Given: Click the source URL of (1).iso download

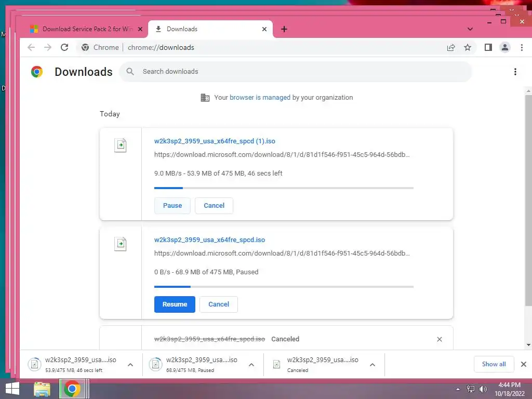Looking at the screenshot, I should coord(282,155).
